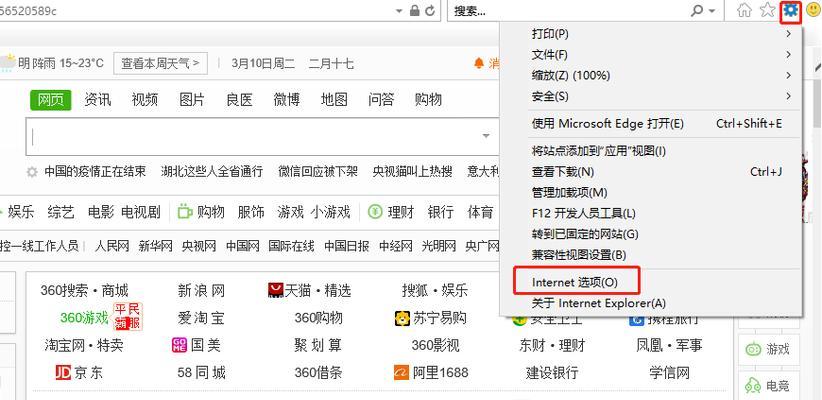Go to Home page icon
This screenshot has width=822, height=400.
tap(744, 10)
